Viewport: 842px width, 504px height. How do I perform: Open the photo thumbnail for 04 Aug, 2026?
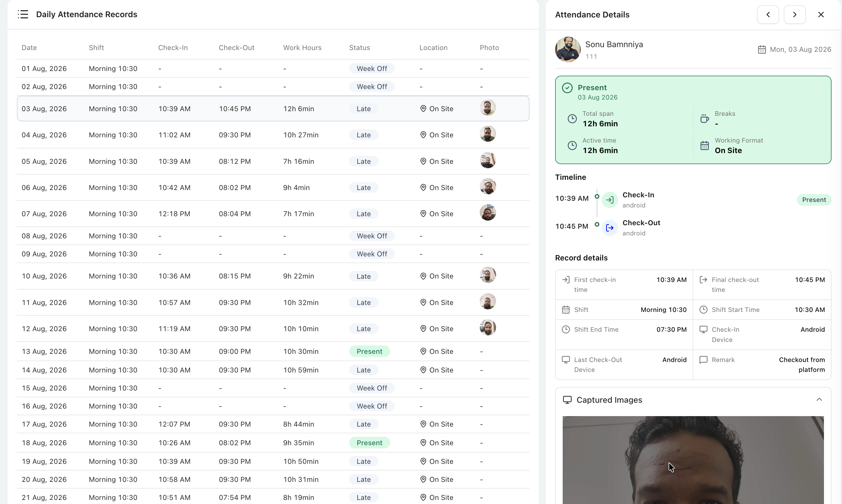coord(488,134)
